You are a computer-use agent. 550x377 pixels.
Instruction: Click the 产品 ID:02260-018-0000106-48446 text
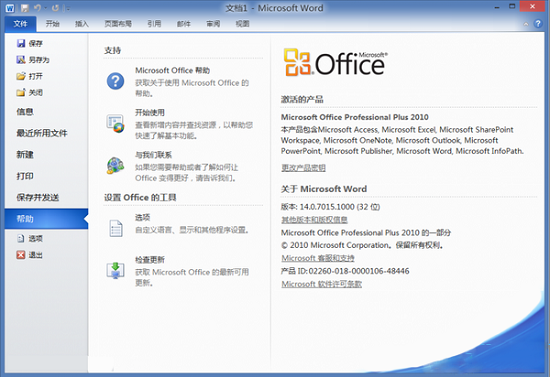tap(345, 271)
